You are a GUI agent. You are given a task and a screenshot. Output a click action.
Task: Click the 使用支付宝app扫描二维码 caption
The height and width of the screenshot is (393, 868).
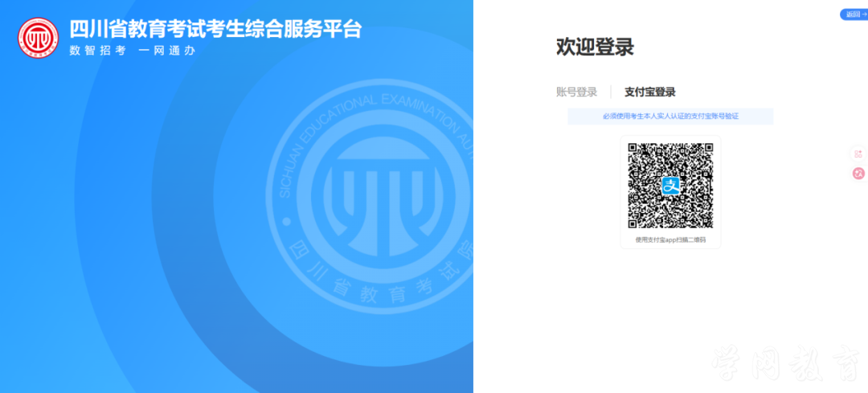coord(670,240)
